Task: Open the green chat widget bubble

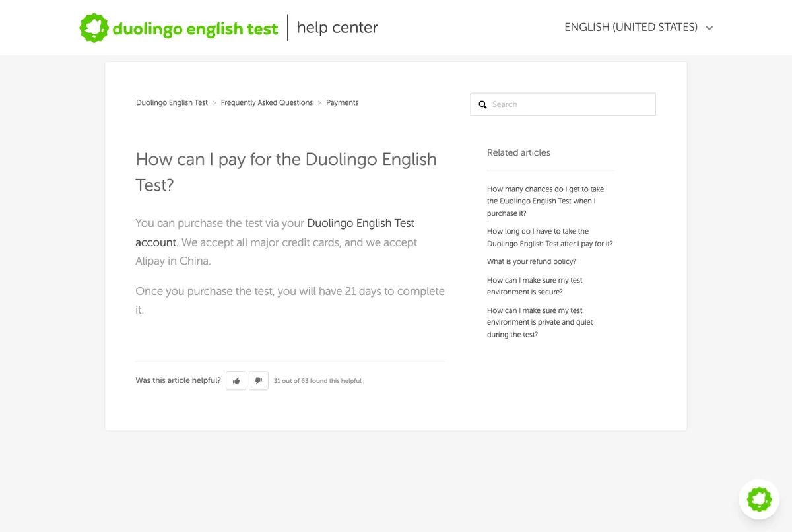Action: coord(759,500)
